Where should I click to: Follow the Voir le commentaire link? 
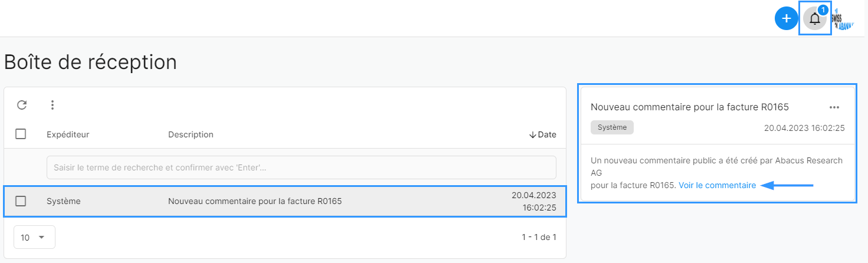[717, 185]
